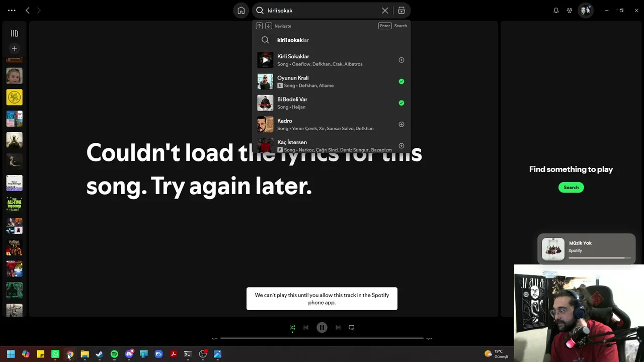Collapse Your Library sidebar
This screenshot has width=644, height=362.
coord(14,33)
